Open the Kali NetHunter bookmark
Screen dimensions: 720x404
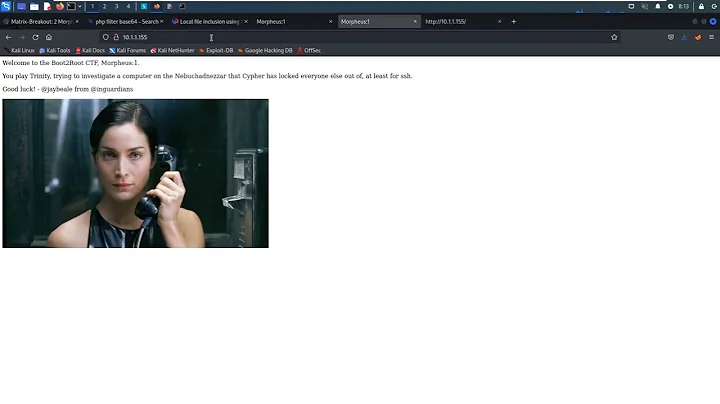point(173,50)
